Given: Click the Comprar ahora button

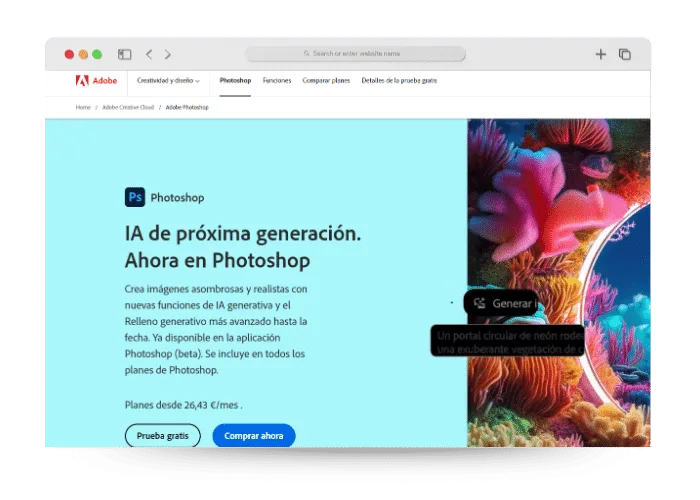Looking at the screenshot, I should click(x=254, y=435).
